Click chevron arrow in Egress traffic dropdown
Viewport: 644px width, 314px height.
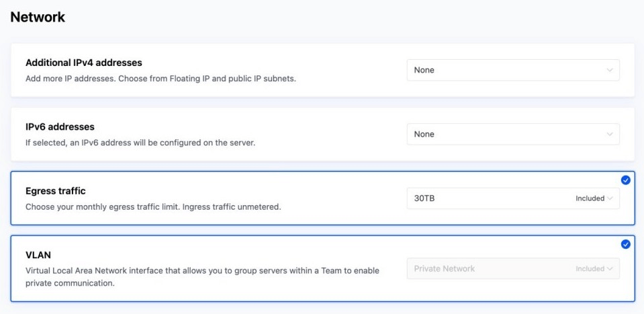610,198
